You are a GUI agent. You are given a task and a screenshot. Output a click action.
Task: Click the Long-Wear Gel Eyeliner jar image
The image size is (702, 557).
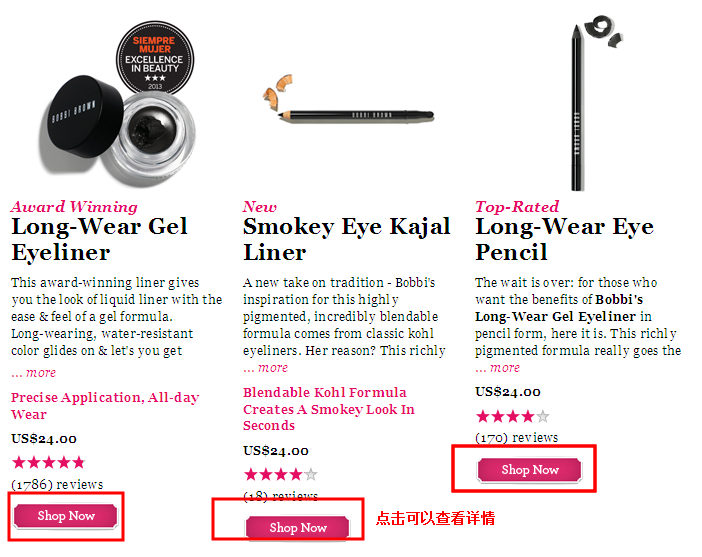click(117, 131)
